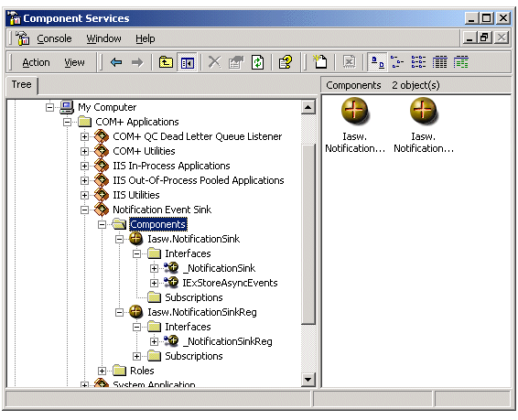Expand the COM+ Utilities node
Screen dimensions: 518x420
coord(84,151)
